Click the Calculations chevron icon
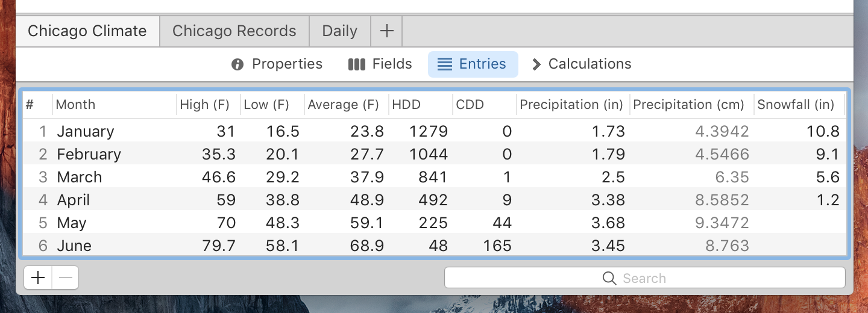 536,64
